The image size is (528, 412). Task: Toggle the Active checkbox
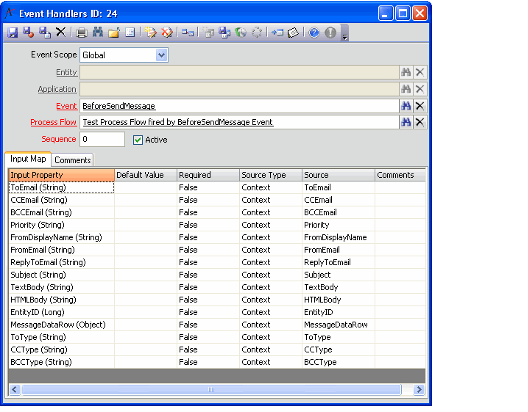click(x=138, y=140)
